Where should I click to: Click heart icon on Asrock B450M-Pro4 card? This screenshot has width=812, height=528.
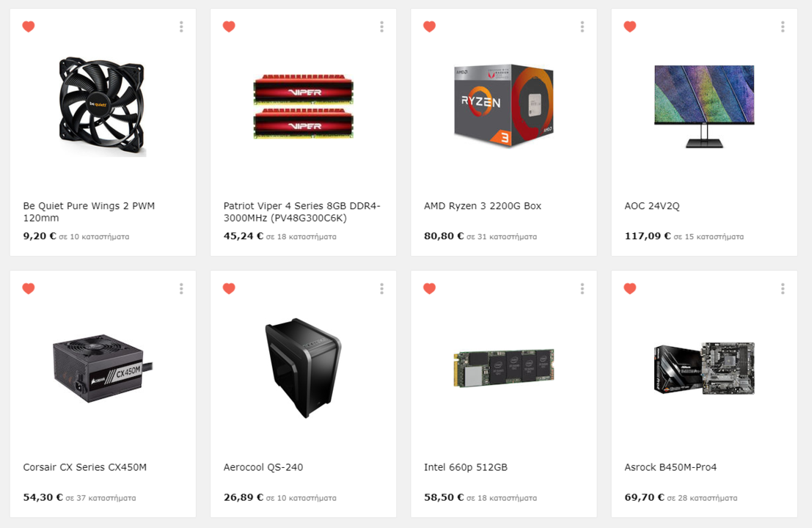tap(629, 288)
